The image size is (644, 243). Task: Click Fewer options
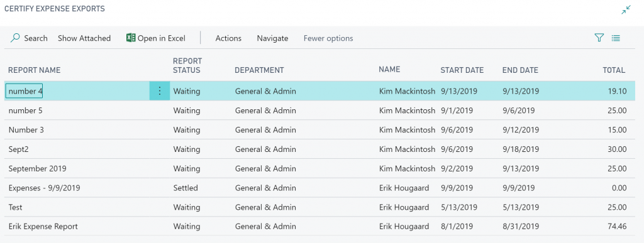pos(328,38)
